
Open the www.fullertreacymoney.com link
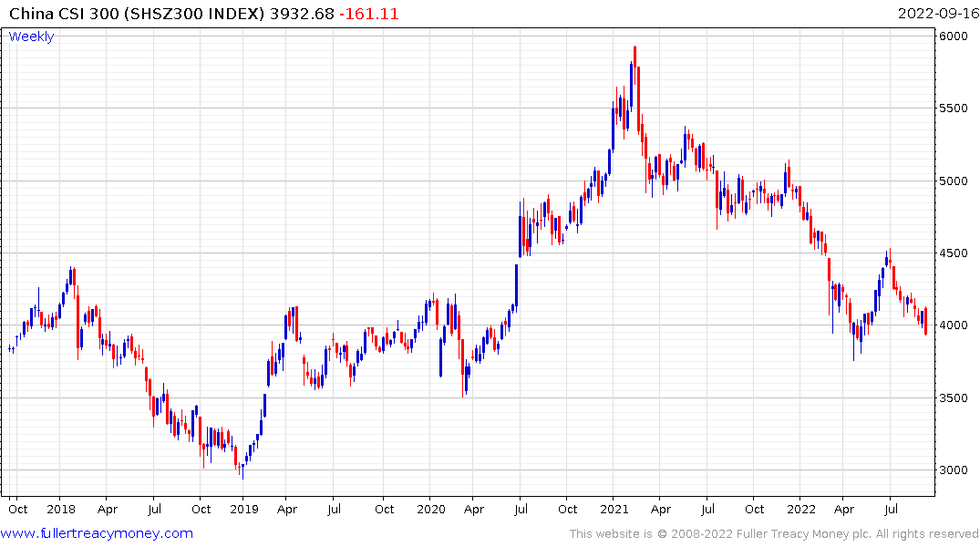pos(97,533)
